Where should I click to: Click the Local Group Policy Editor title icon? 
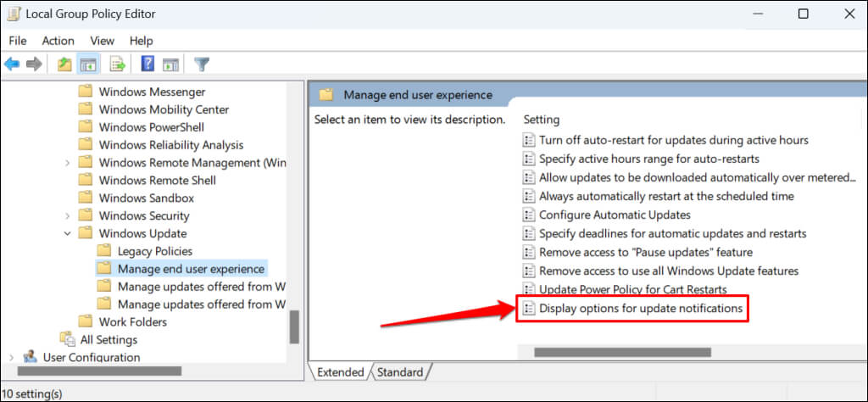(x=14, y=14)
